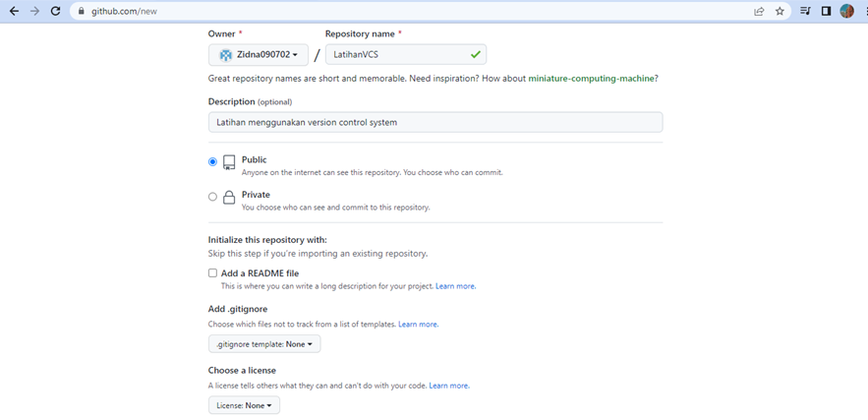
Task: Click the 'Description (optional)' label
Action: [251, 102]
